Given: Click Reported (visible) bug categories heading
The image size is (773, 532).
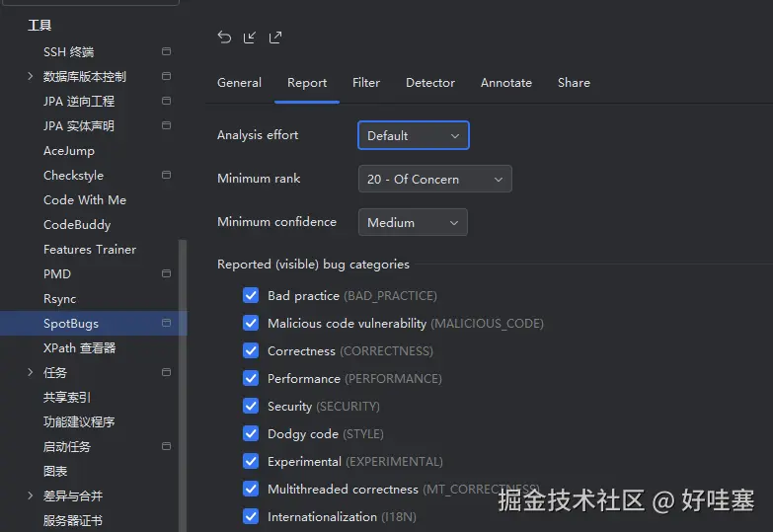Looking at the screenshot, I should pos(313,265).
